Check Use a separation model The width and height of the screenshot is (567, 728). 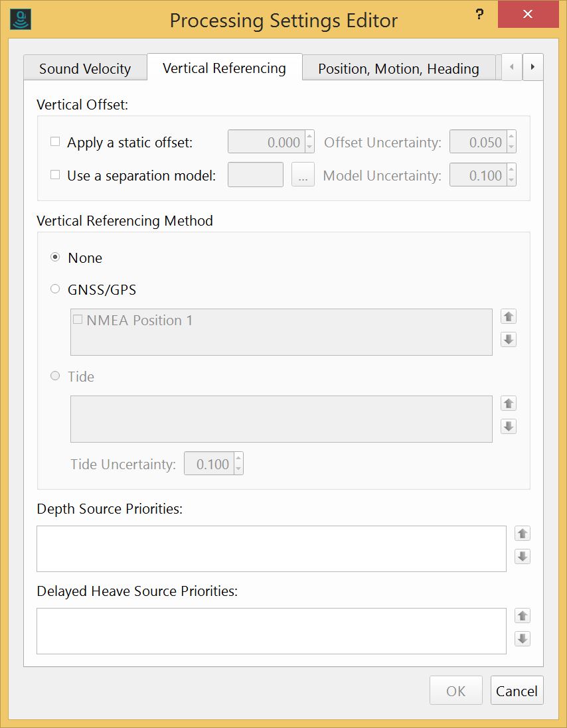(54, 175)
